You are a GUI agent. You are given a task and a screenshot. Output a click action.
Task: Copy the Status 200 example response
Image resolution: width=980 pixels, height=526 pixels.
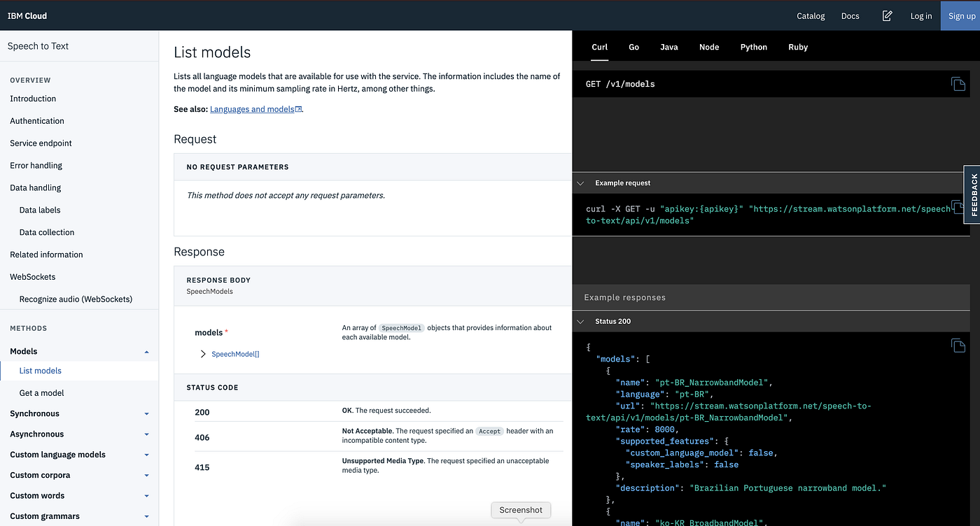click(x=958, y=346)
